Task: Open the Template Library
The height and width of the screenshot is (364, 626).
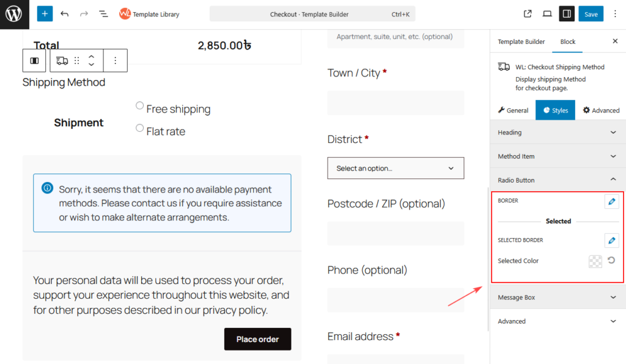Action: pyautogui.click(x=149, y=14)
